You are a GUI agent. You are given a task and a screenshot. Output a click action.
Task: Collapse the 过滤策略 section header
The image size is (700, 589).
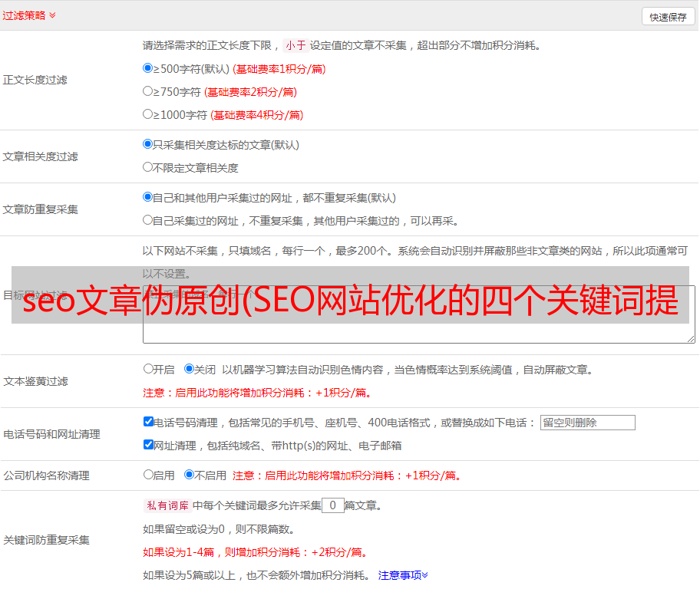coord(29,15)
